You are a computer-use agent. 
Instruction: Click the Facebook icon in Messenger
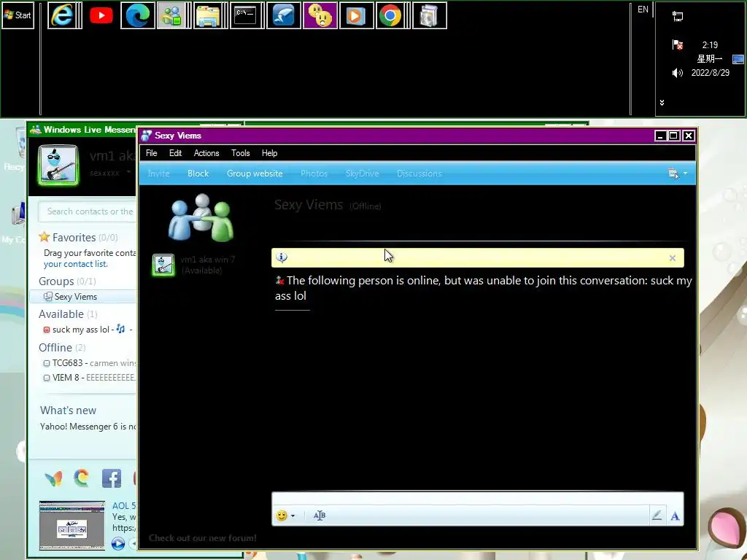[112, 478]
